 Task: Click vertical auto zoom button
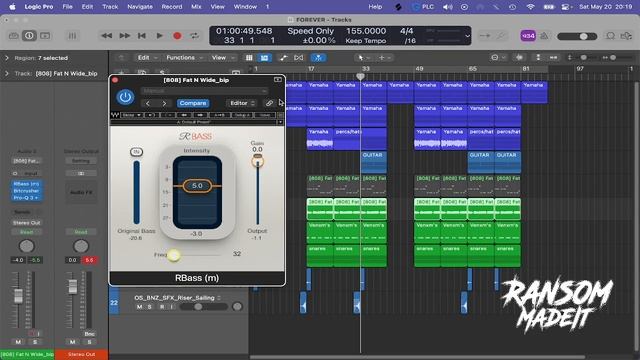tap(538, 58)
